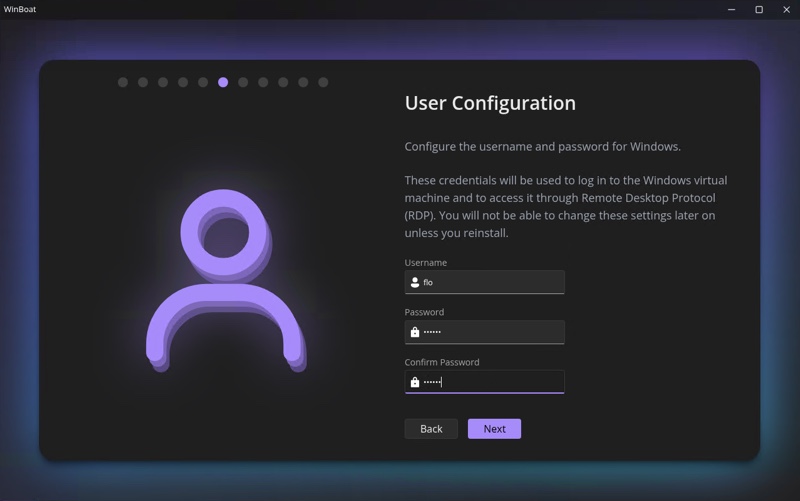The height and width of the screenshot is (501, 800).
Task: Select the Password input field
Action: click(x=490, y=332)
